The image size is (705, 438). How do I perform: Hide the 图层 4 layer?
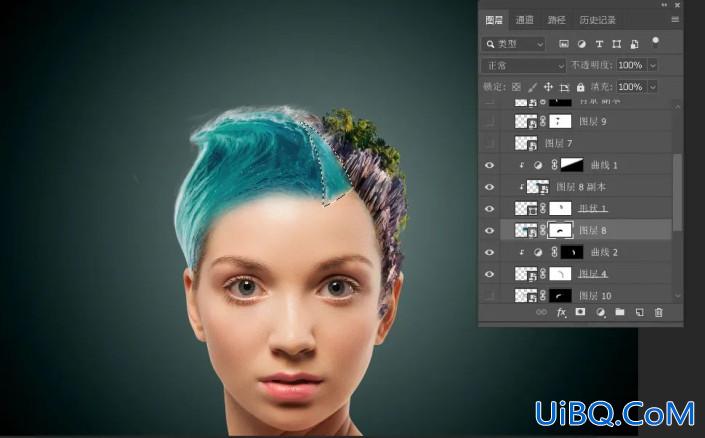coord(490,274)
